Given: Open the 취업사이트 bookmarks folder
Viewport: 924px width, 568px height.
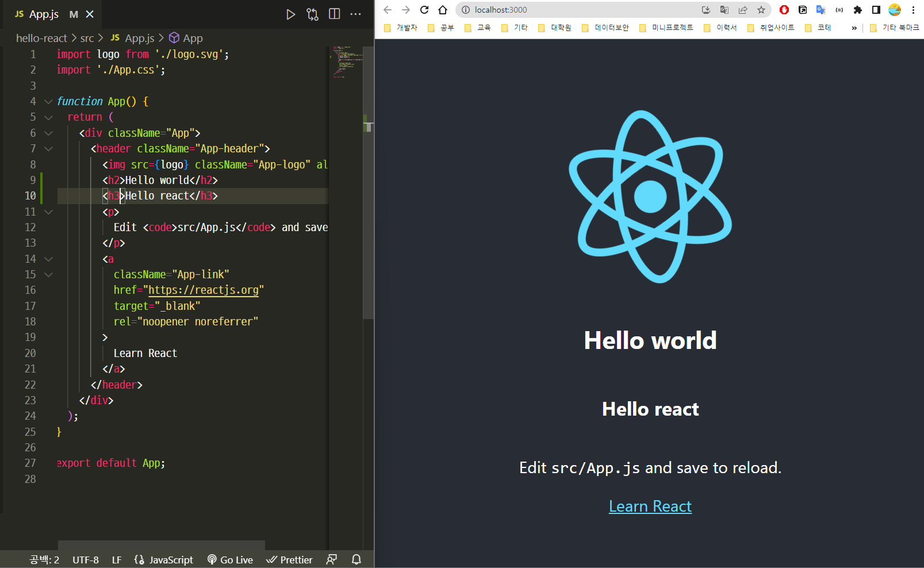Looking at the screenshot, I should 771,28.
